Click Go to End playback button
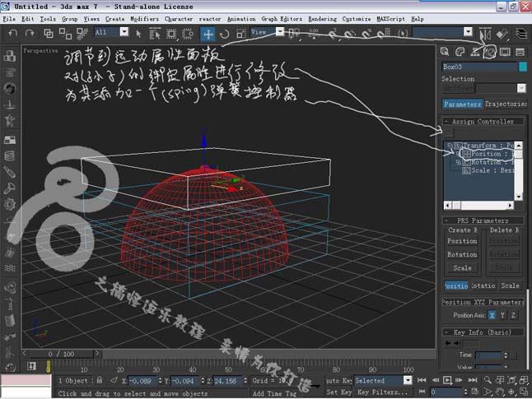Screen dimensions: 532x399 [473, 380]
